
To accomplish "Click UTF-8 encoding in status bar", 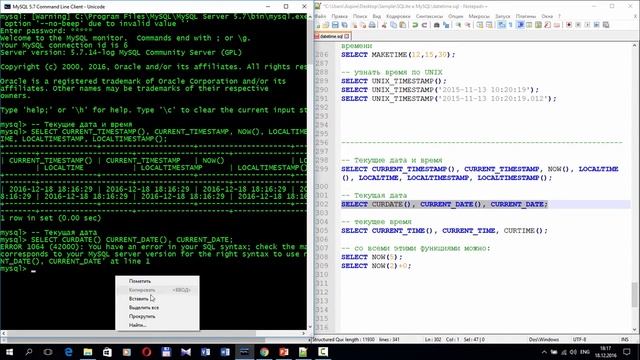I will pos(579,340).
